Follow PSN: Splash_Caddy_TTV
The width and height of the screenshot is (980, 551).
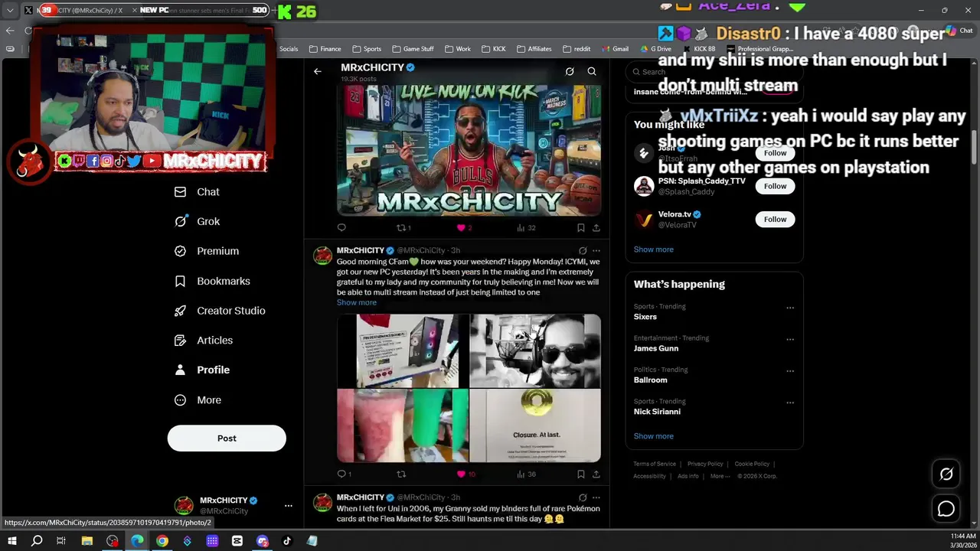pyautogui.click(x=775, y=186)
